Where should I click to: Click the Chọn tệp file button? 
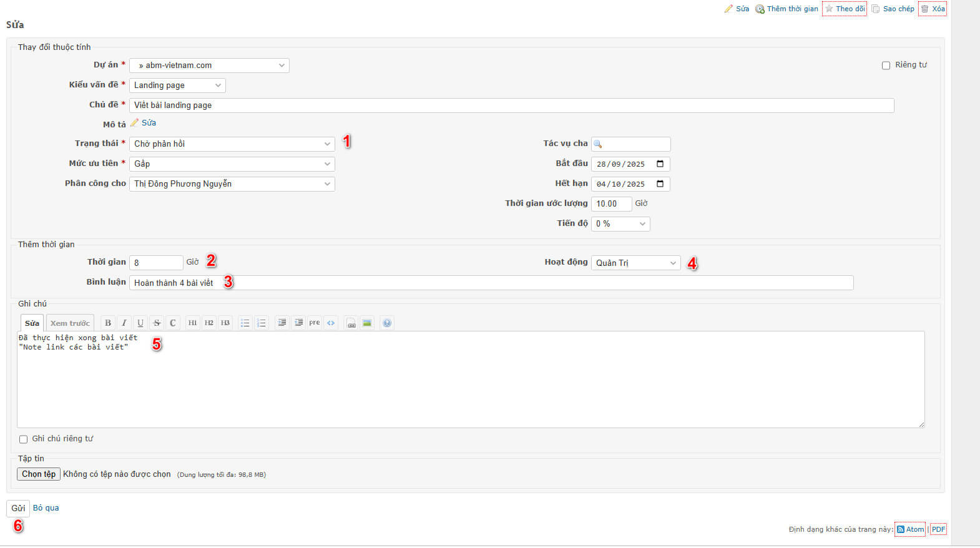point(39,474)
